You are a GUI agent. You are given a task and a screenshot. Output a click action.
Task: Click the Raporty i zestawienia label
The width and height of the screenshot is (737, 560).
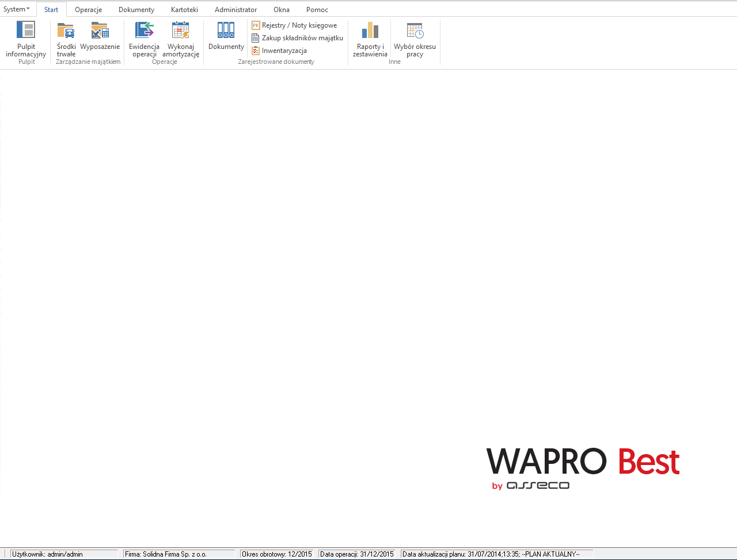[x=370, y=51]
